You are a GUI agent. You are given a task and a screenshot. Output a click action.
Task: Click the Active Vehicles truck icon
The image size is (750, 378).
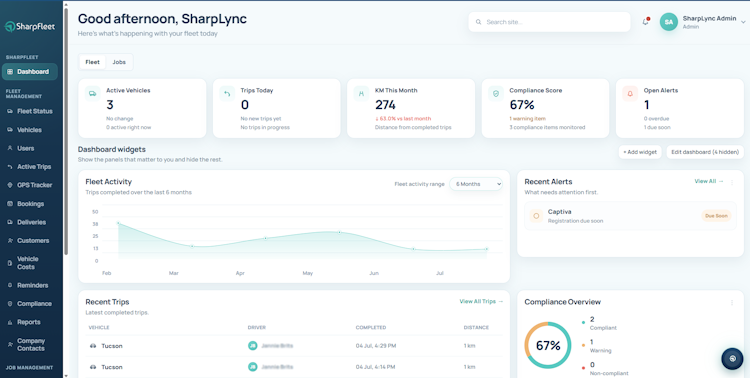(93, 94)
